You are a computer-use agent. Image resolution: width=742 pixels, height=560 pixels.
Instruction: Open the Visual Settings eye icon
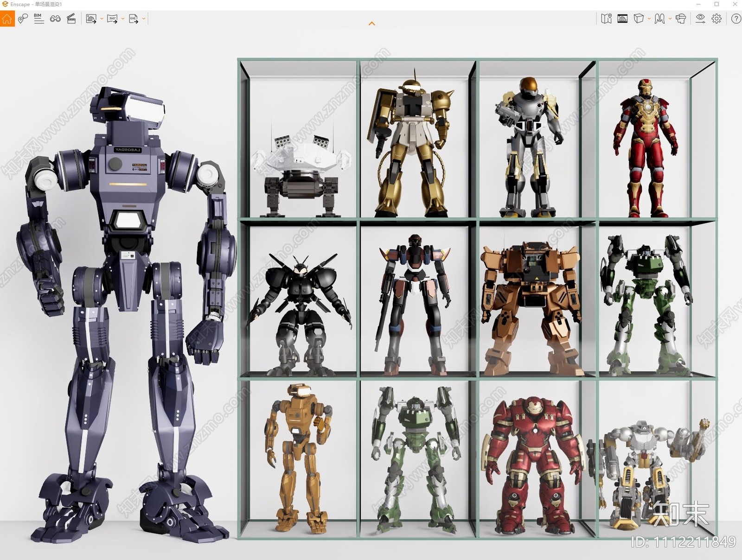pyautogui.click(x=700, y=19)
